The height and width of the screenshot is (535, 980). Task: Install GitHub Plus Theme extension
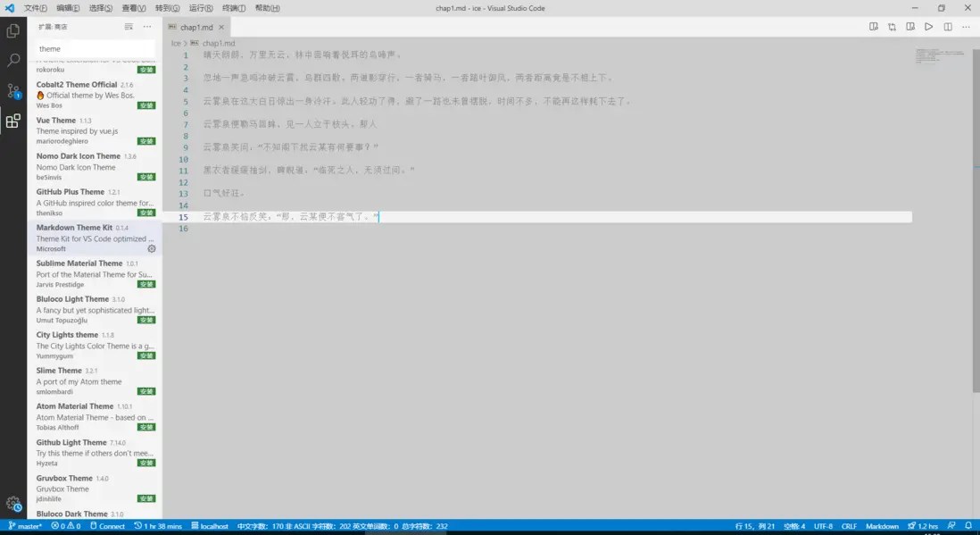tap(147, 213)
